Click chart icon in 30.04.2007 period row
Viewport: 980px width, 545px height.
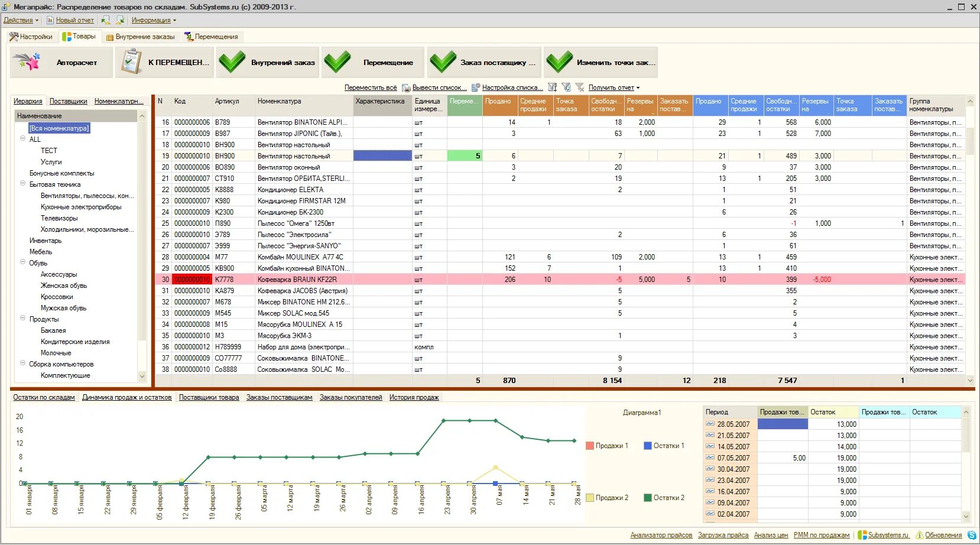click(710, 469)
